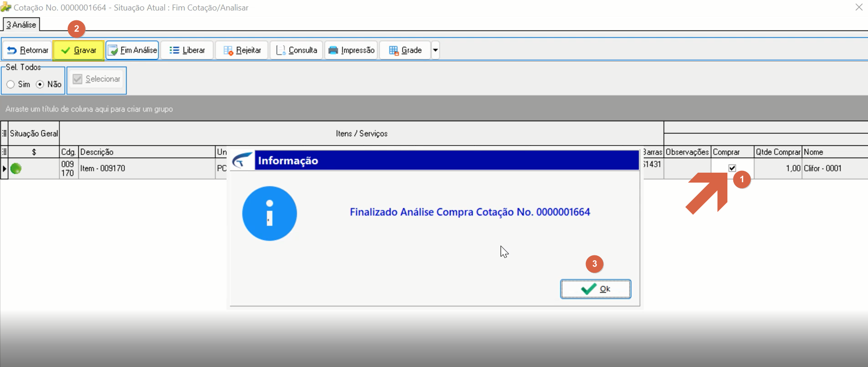Click the Impressão print button
This screenshot has width=868, height=367.
click(351, 50)
